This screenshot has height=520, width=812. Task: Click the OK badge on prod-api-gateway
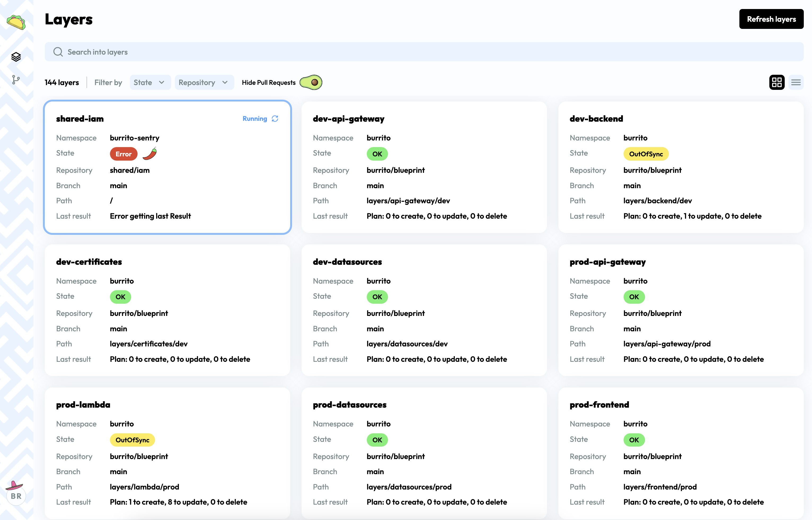click(634, 297)
